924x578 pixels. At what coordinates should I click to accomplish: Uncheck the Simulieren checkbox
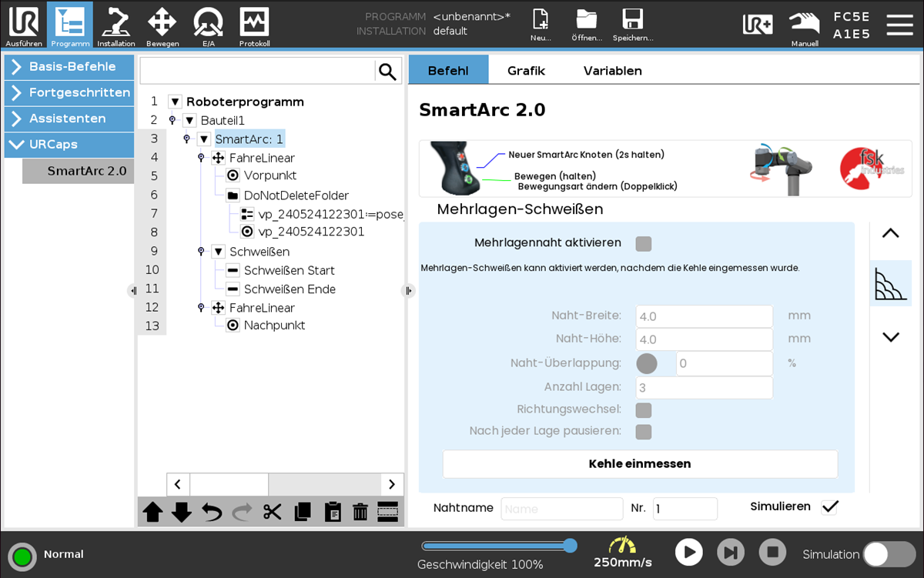(x=829, y=507)
